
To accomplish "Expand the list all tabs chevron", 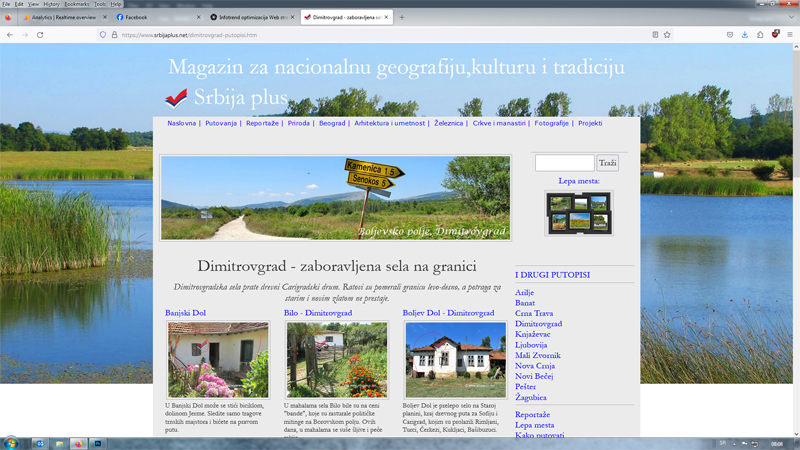I will 791,17.
